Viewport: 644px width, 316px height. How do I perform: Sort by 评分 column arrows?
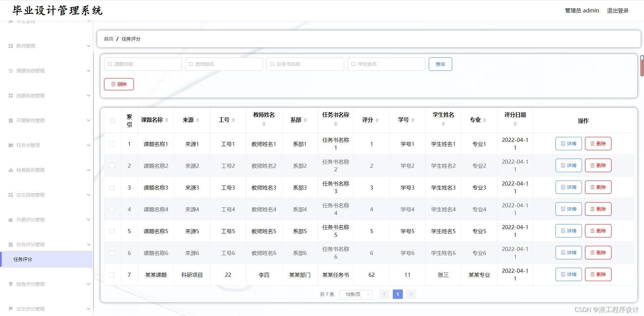377,120
